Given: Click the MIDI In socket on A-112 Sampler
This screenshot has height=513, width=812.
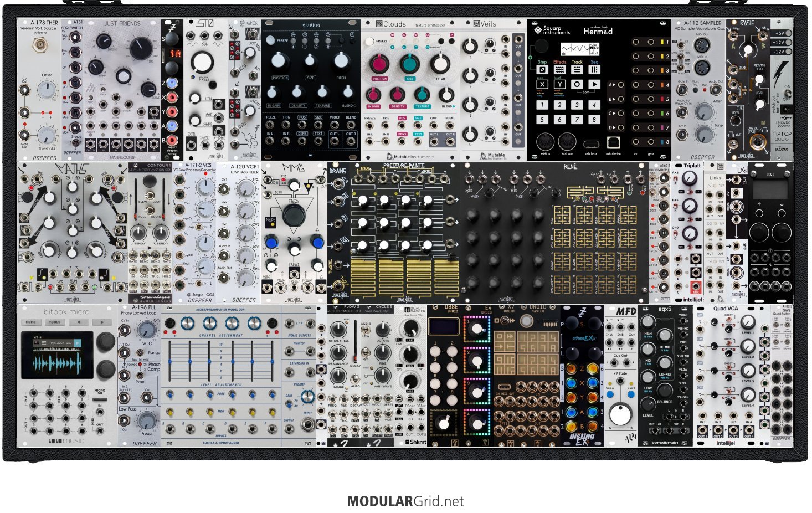Looking at the screenshot, I should click(x=702, y=68).
